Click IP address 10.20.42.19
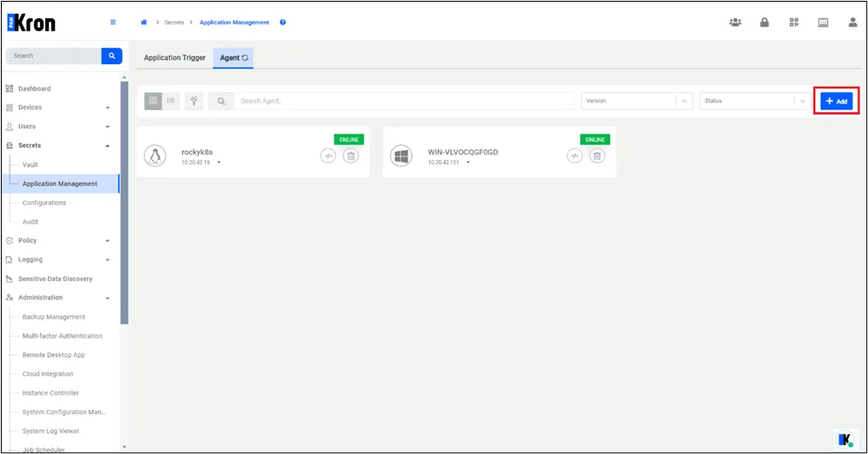 pyautogui.click(x=195, y=162)
